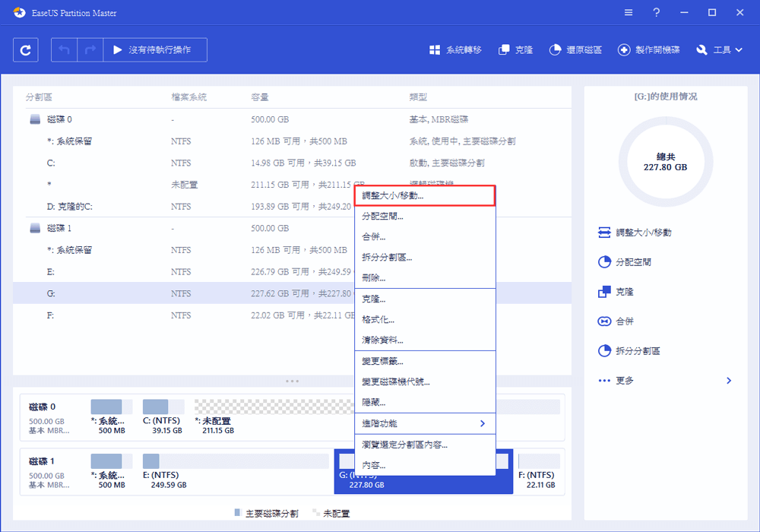Select 系統保留 row under 磁碟 0

[x=293, y=141]
